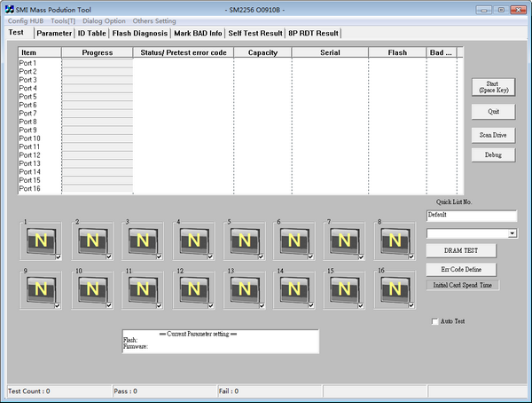Switch to the Parameter tab
The width and height of the screenshot is (532, 403).
[54, 33]
